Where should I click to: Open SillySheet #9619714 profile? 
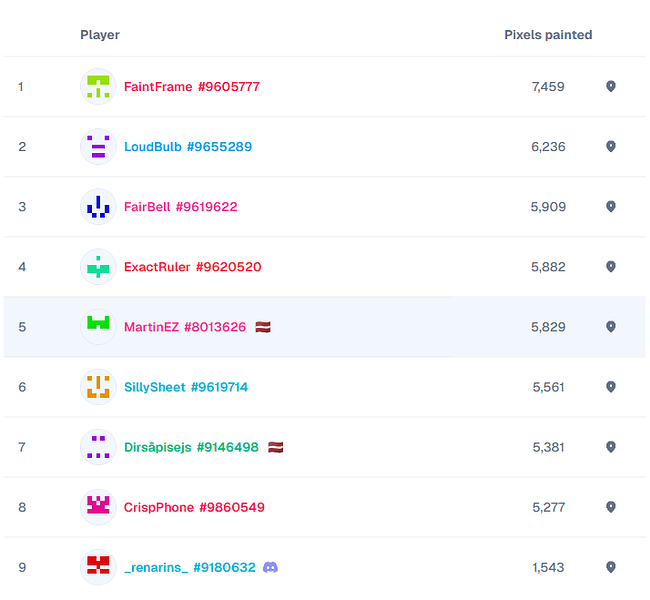186,387
